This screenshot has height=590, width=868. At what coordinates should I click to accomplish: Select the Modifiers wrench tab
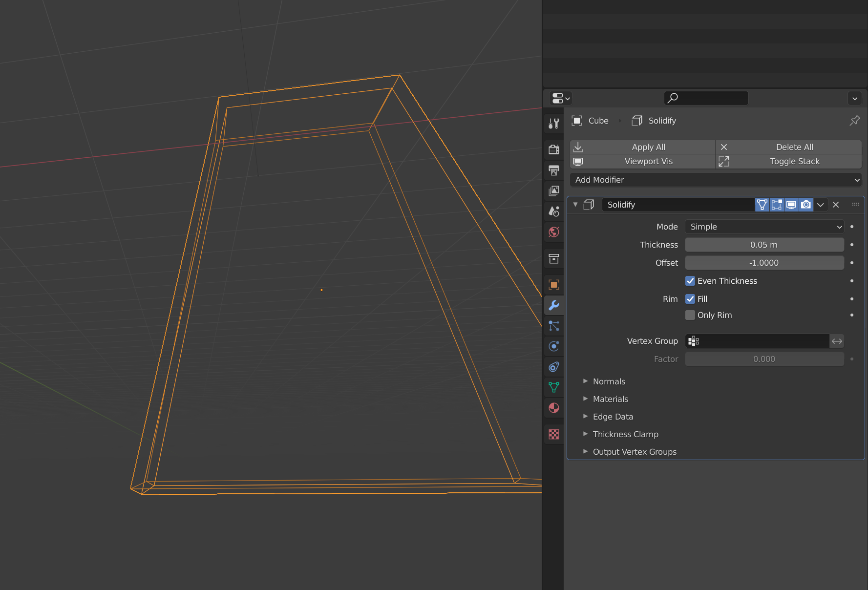pos(553,305)
